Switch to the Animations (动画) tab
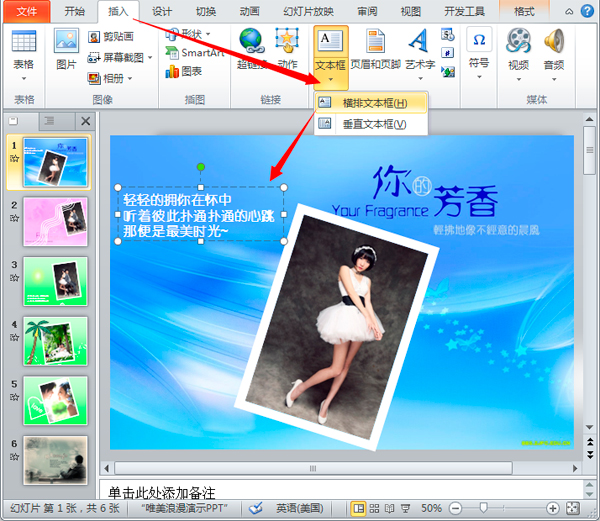 pyautogui.click(x=249, y=11)
